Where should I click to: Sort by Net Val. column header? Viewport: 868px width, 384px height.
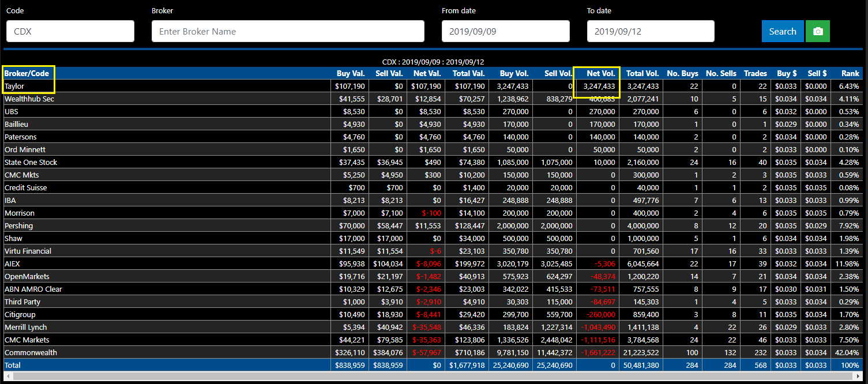427,73
